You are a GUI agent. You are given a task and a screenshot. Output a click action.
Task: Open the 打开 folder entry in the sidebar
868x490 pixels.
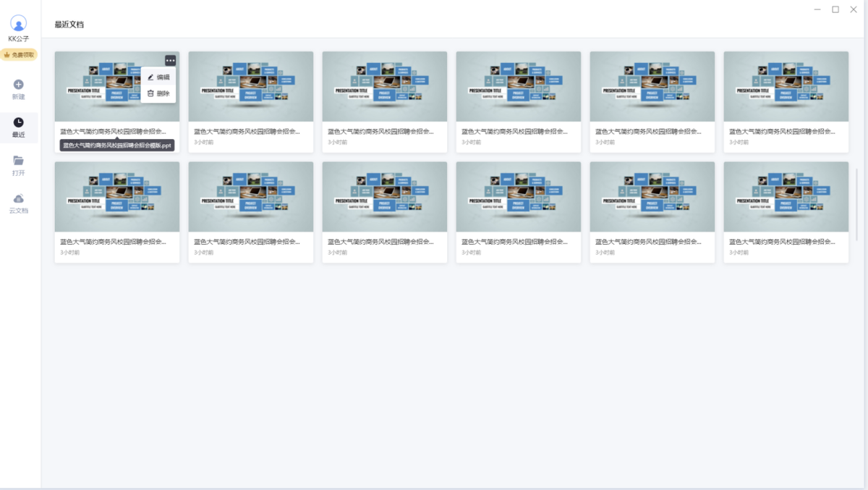[x=19, y=166]
